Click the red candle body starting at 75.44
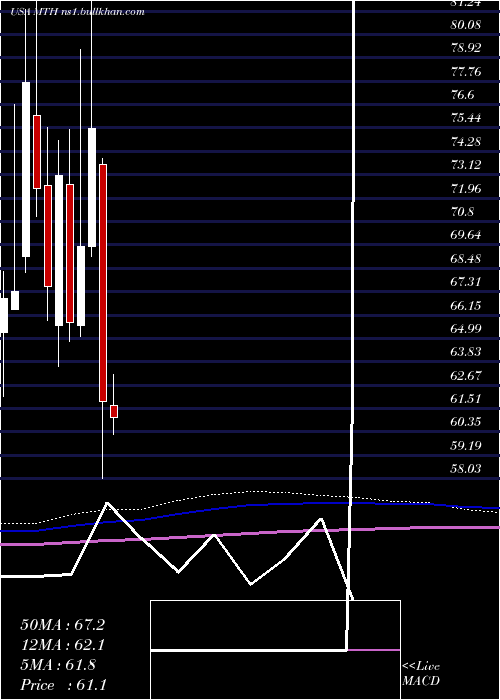The width and height of the screenshot is (500, 700). [x=37, y=152]
